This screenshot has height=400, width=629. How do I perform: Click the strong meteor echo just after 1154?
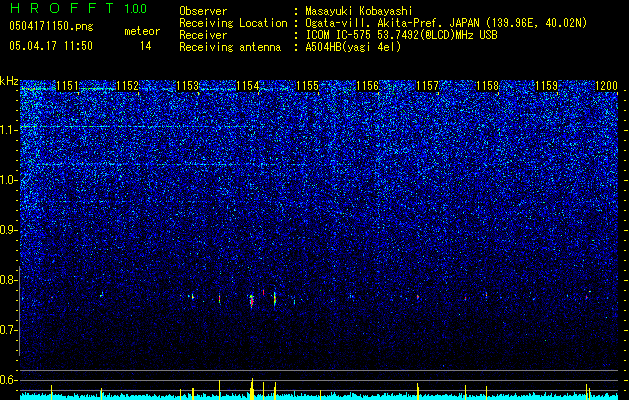coord(252,301)
